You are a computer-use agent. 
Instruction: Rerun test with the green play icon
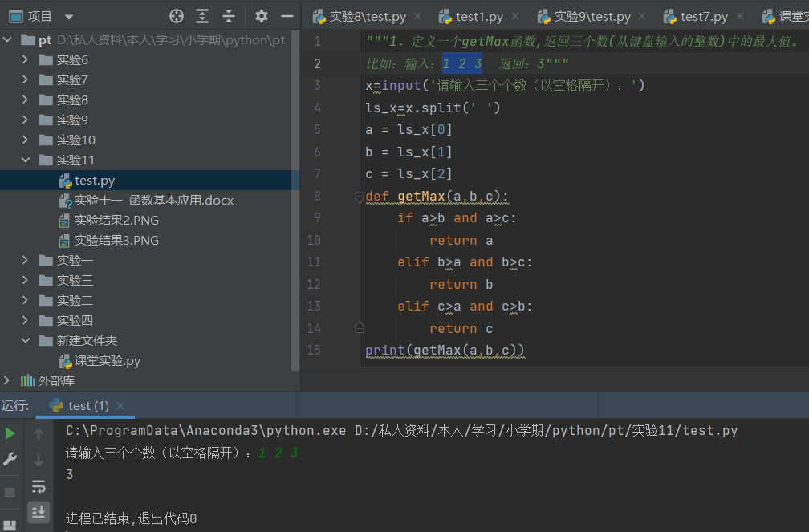coord(10,433)
